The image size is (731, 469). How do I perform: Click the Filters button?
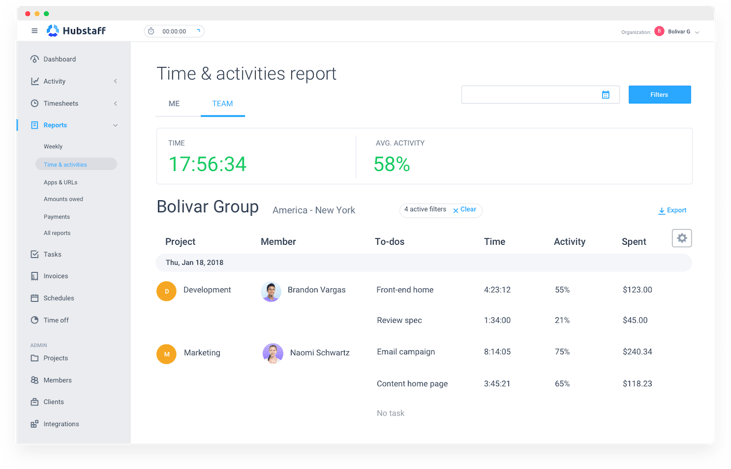pos(659,95)
